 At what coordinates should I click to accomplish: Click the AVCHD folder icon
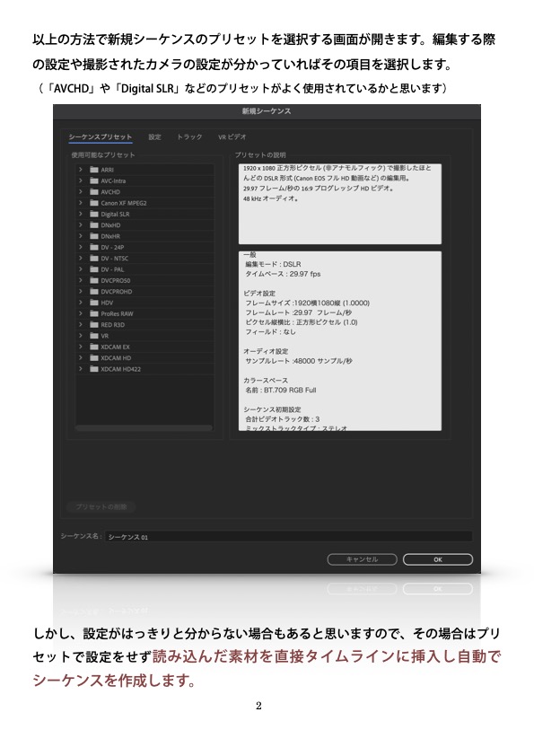pyautogui.click(x=94, y=192)
